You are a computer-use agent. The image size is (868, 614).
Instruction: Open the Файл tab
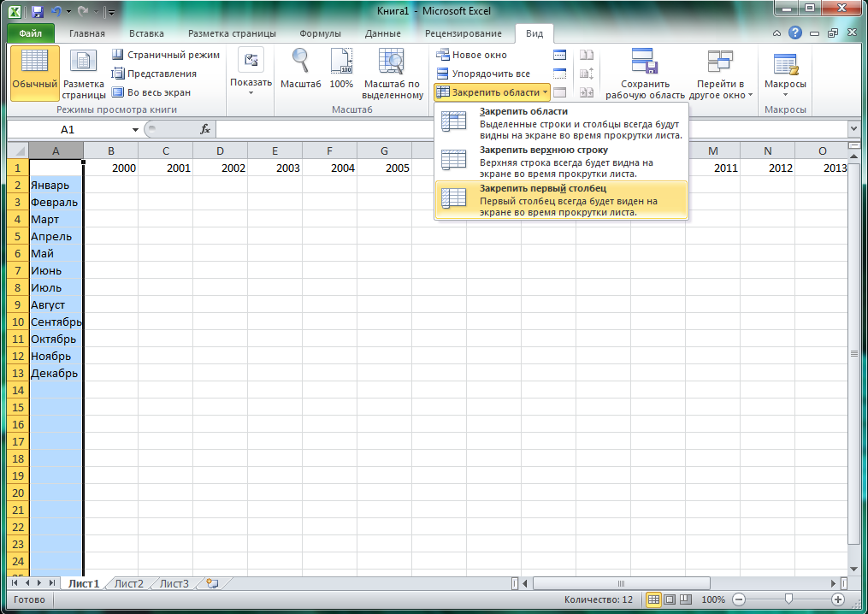[31, 33]
